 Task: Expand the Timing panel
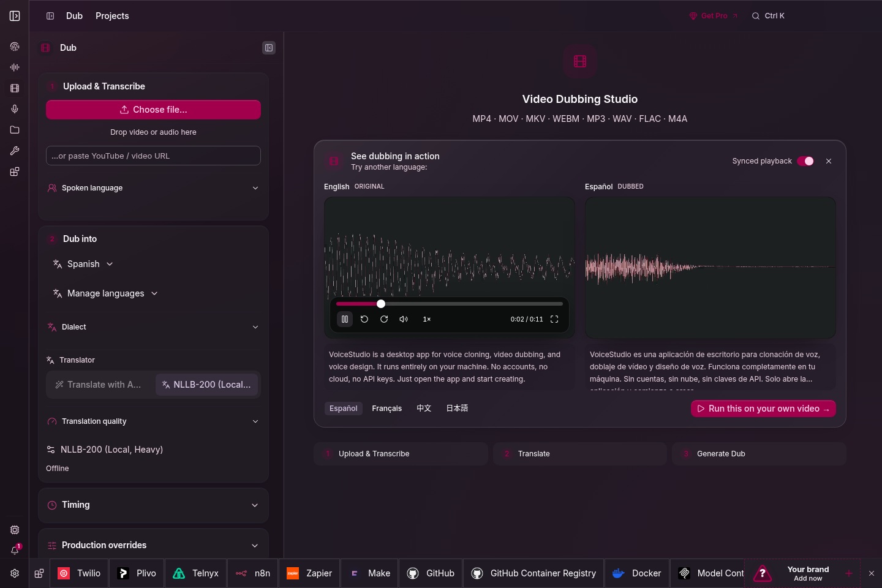coord(153,505)
